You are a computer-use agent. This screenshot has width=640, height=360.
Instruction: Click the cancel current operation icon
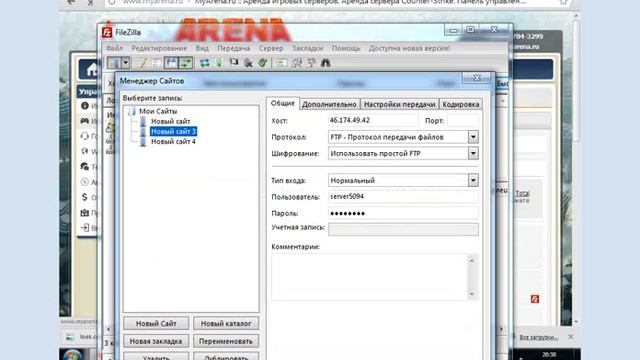[234, 63]
